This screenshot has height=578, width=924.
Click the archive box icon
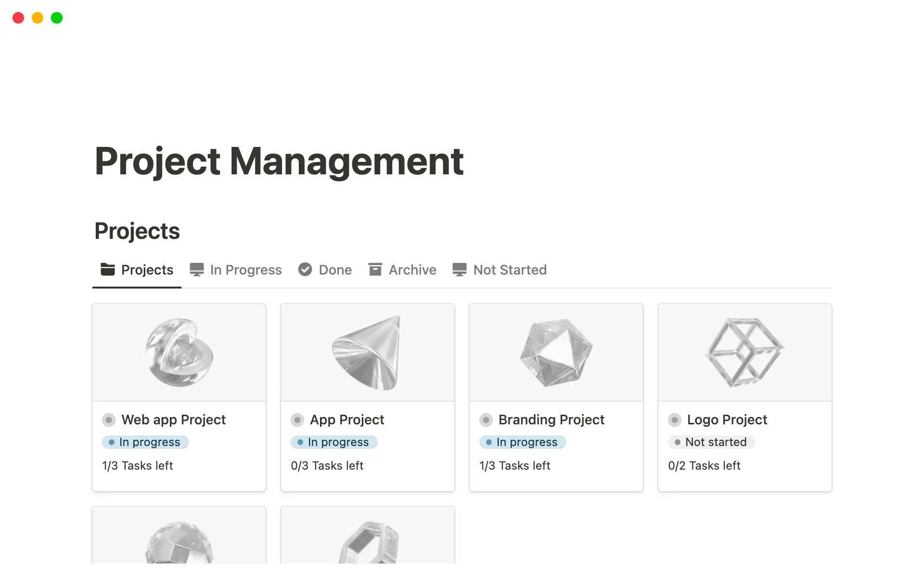coord(375,269)
